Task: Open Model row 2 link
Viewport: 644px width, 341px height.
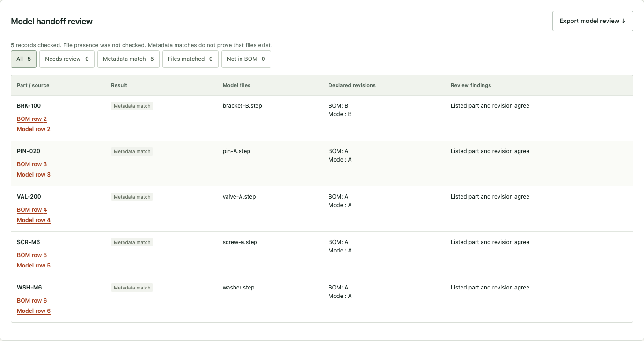Action: pyautogui.click(x=34, y=129)
